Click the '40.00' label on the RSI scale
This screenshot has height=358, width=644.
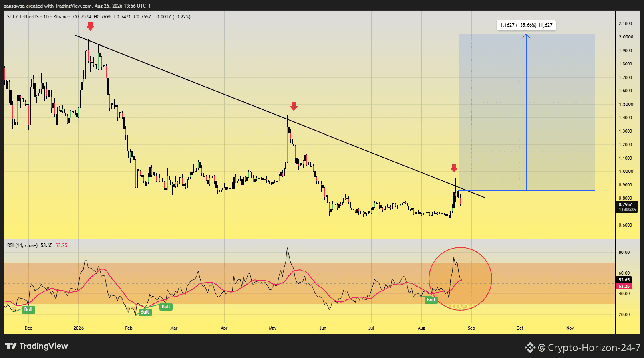(624, 293)
